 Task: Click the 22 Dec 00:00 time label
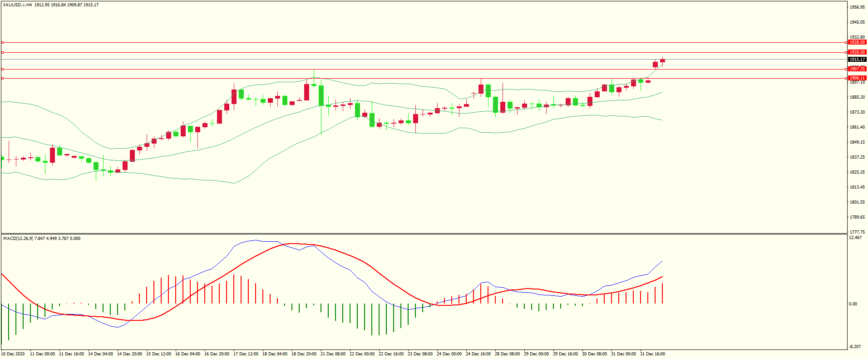coord(362,354)
